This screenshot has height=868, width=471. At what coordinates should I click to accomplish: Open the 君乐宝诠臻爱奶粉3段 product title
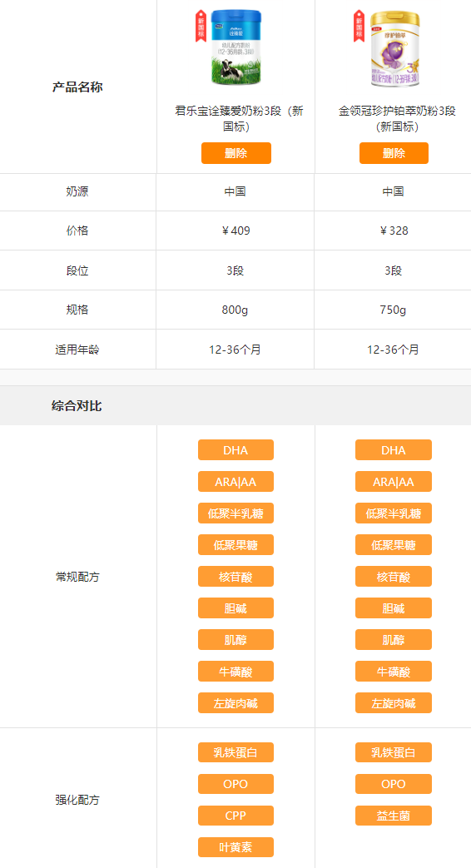[x=237, y=118]
